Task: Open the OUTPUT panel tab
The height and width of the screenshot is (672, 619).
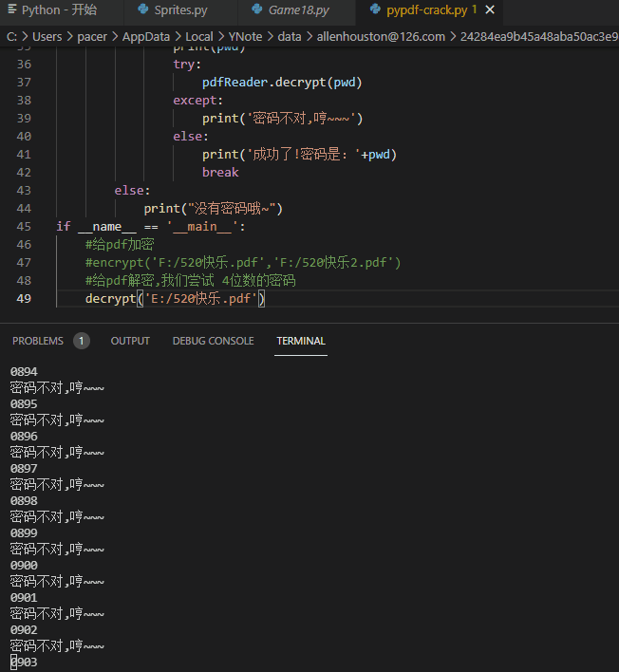Action: click(130, 341)
